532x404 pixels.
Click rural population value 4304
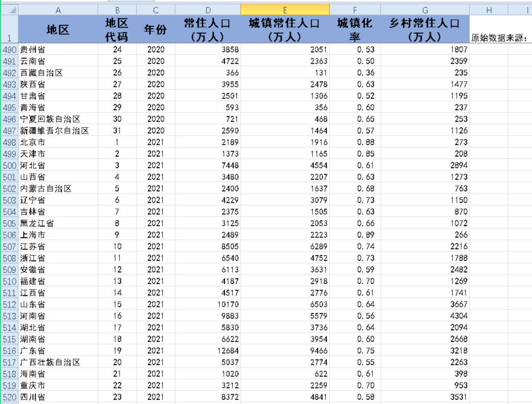pyautogui.click(x=425, y=316)
